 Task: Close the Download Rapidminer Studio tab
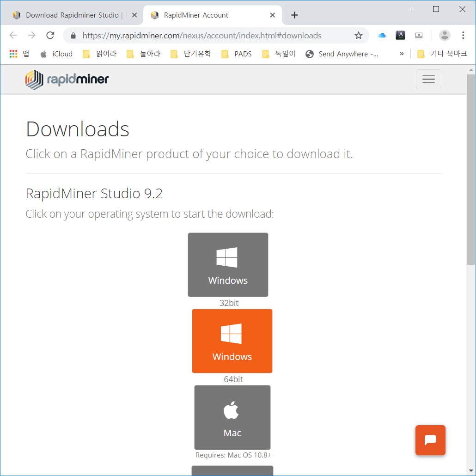point(134,15)
